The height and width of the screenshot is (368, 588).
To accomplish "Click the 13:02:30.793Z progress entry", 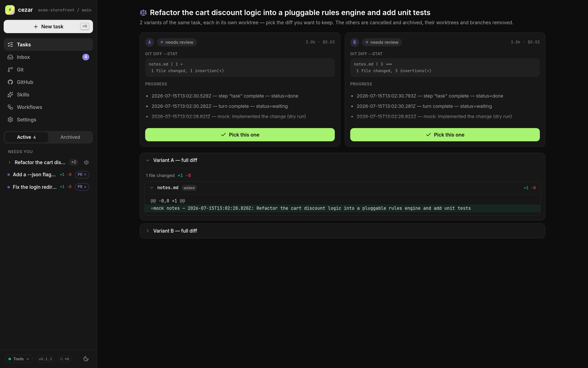I will tap(430, 96).
